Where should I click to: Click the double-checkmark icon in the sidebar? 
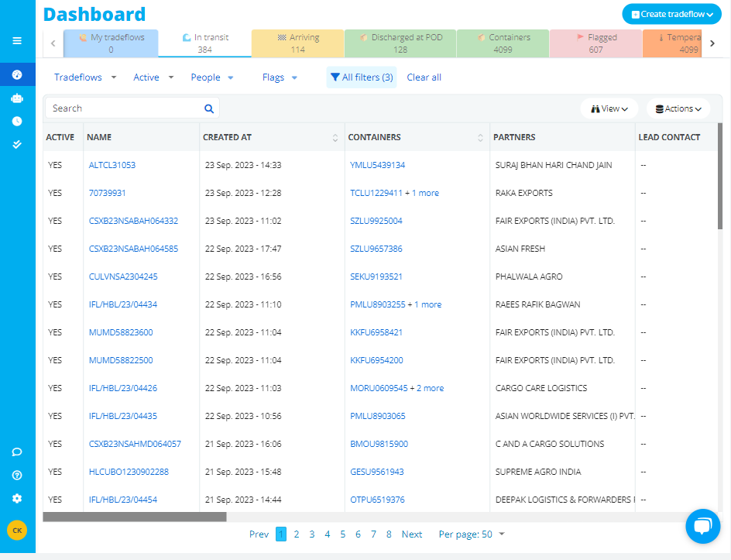(17, 144)
